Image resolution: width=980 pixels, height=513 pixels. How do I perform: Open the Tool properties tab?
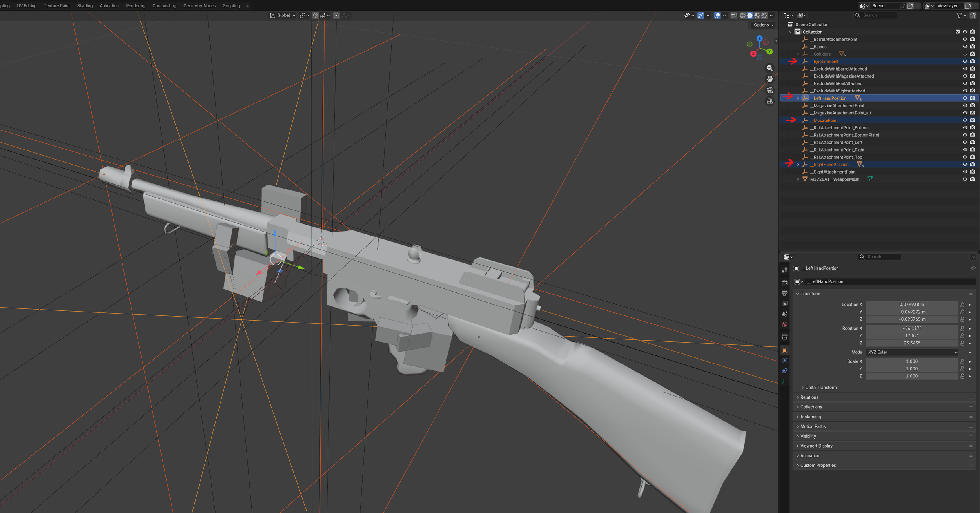(784, 270)
